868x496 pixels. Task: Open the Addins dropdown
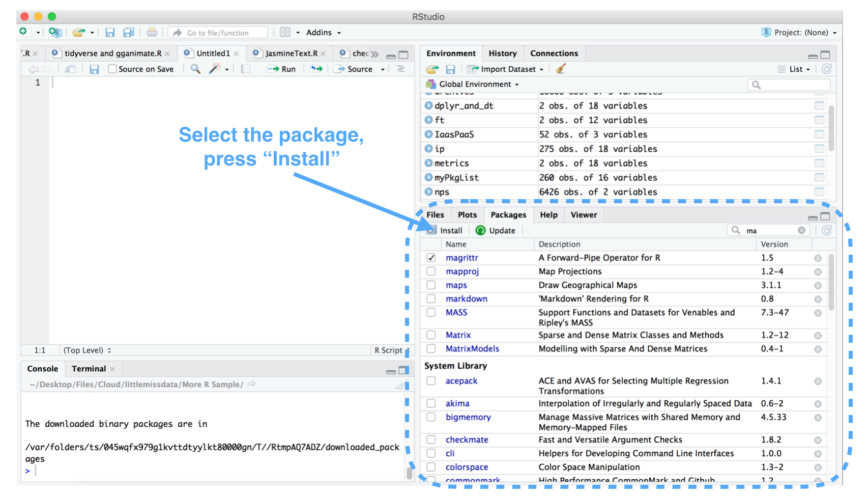coord(324,32)
